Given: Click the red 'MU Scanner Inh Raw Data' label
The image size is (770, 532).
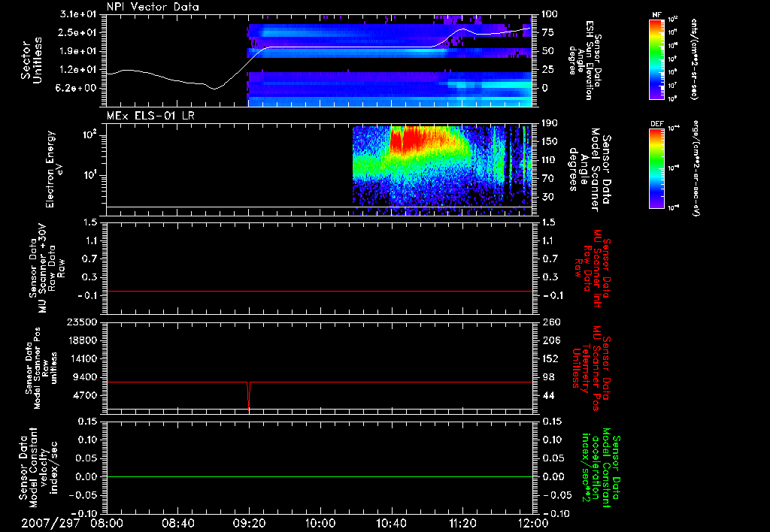Looking at the screenshot, I should 593,268.
